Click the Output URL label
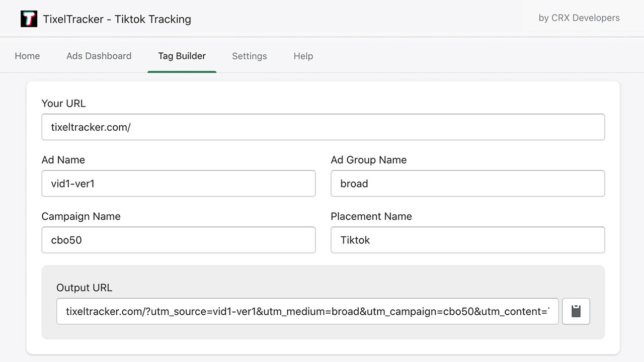Image resolution: width=644 pixels, height=362 pixels. pos(84,288)
